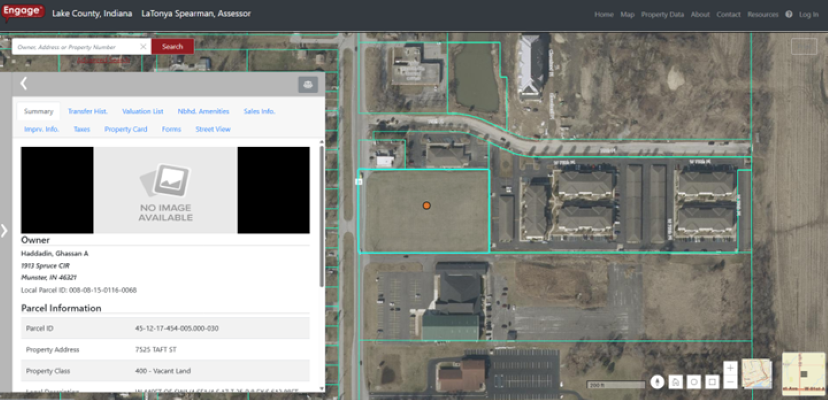Open the Property Card tab
The width and height of the screenshot is (828, 400).
(x=126, y=129)
